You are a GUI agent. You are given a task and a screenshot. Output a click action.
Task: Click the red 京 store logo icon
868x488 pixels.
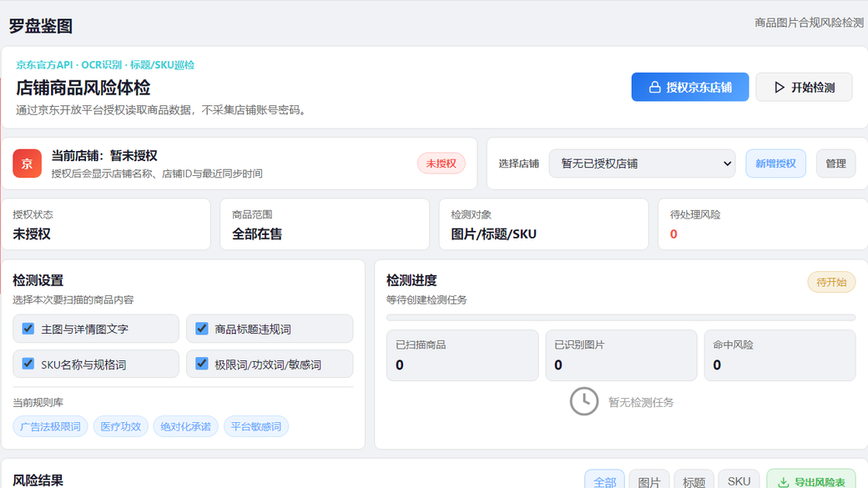click(x=27, y=164)
